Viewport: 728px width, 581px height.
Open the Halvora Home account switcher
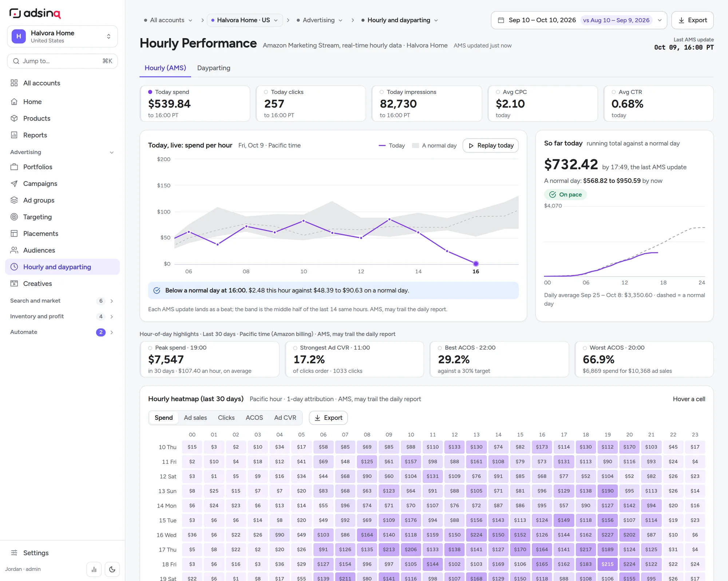[62, 36]
